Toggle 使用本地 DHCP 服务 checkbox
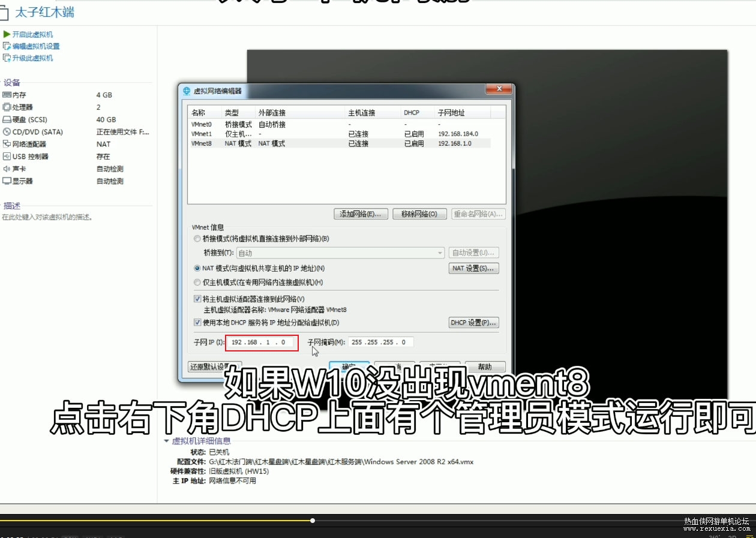 197,323
